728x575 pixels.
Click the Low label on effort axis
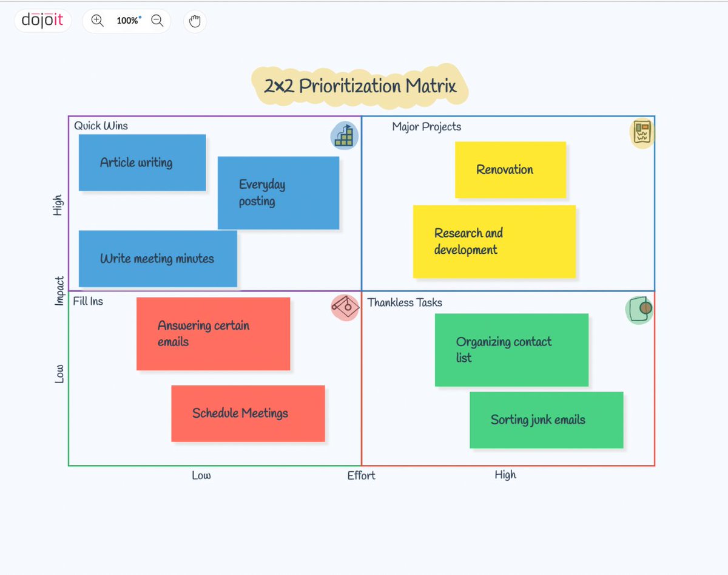tap(201, 475)
